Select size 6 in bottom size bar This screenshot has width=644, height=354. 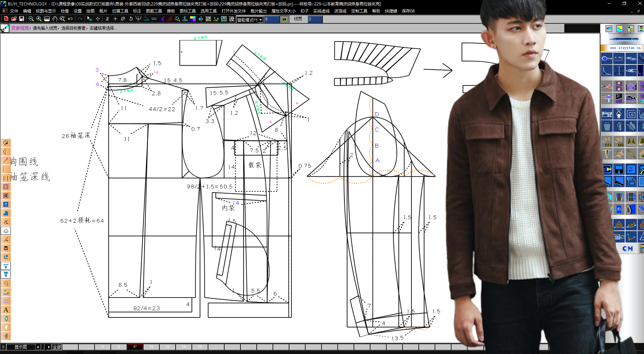pyautogui.click(x=119, y=347)
